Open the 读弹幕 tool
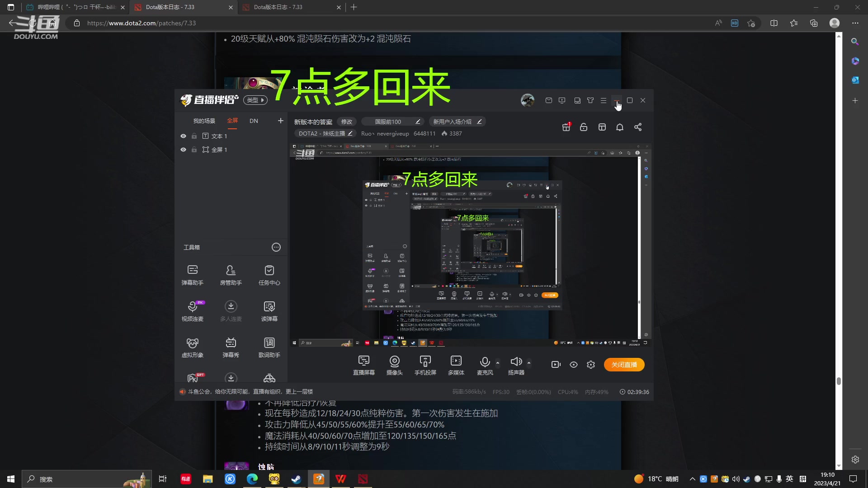 [269, 311]
